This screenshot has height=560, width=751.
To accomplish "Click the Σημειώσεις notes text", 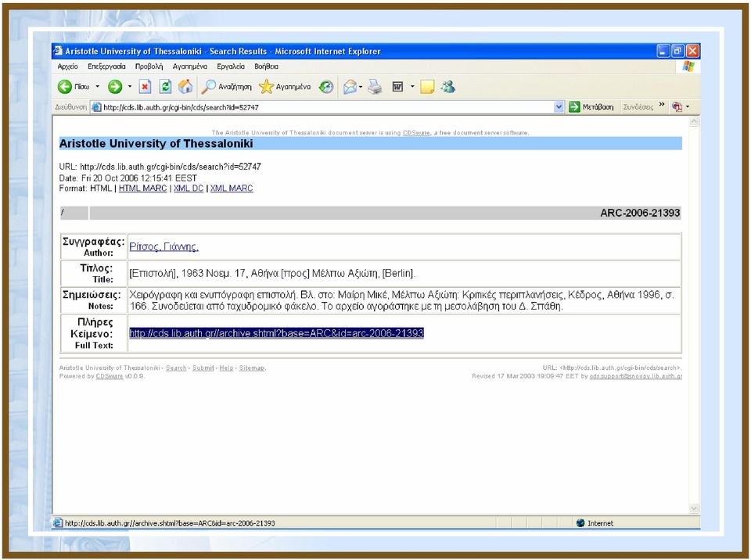I will click(402, 300).
